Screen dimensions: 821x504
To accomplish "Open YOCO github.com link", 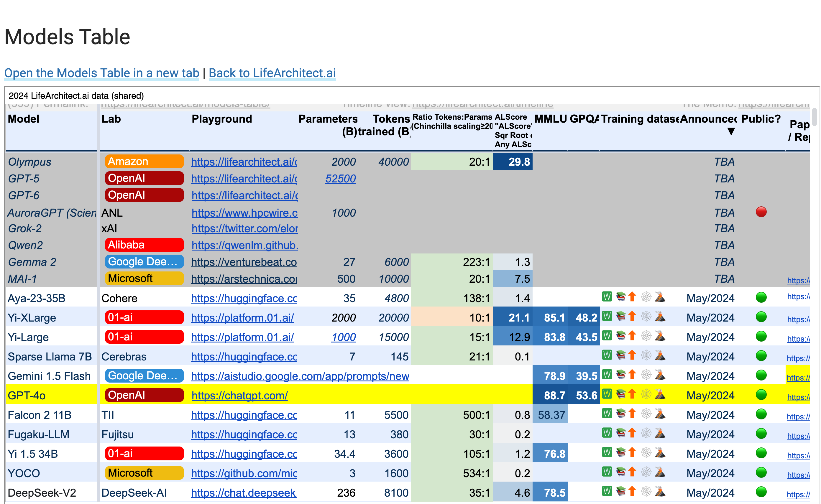I will pyautogui.click(x=244, y=473).
